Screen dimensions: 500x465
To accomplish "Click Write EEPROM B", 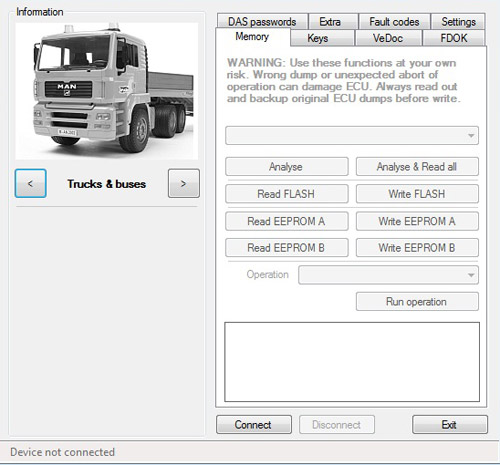I will (417, 248).
